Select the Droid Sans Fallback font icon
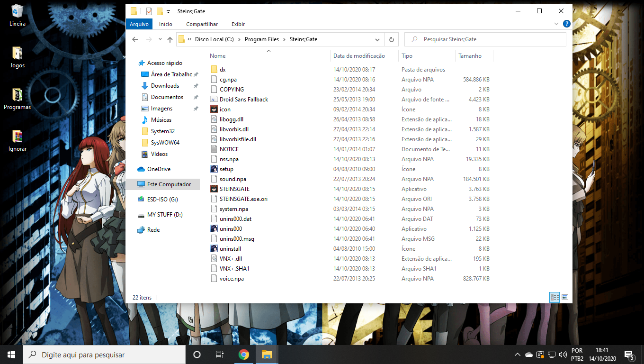This screenshot has height=364, width=644. [x=214, y=100]
